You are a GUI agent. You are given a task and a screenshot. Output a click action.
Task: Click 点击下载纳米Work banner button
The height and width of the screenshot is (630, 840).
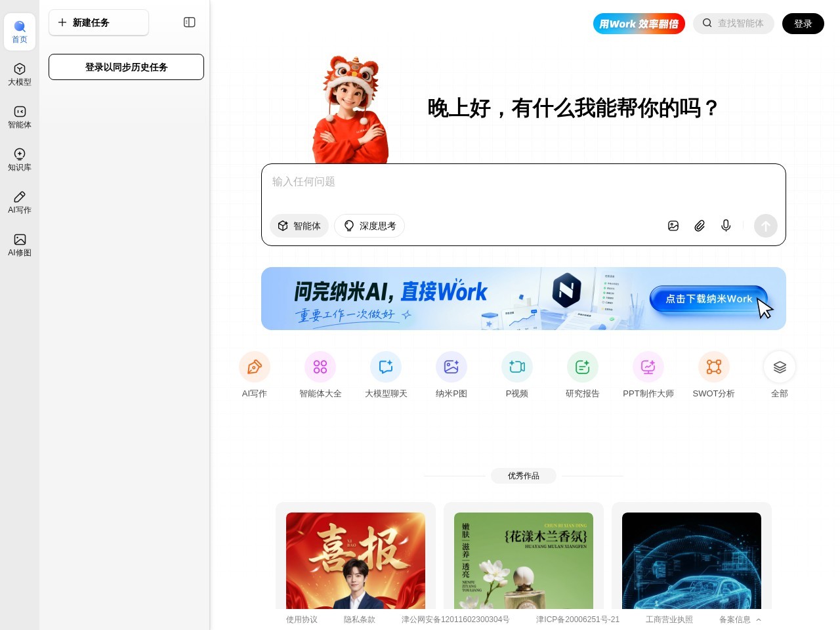pyautogui.click(x=709, y=299)
